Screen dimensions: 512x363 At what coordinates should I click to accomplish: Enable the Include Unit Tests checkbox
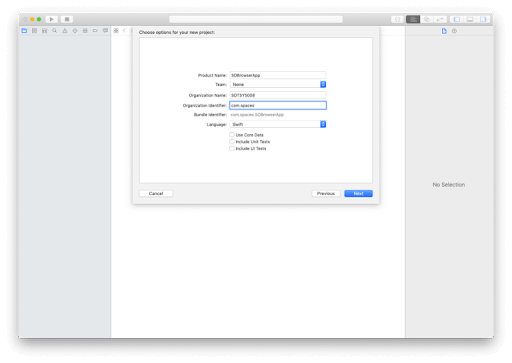pos(232,142)
